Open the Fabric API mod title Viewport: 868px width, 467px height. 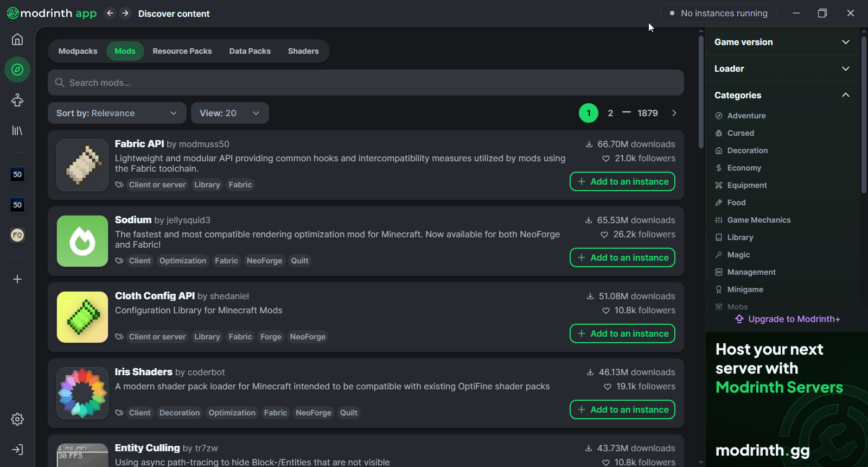139,144
